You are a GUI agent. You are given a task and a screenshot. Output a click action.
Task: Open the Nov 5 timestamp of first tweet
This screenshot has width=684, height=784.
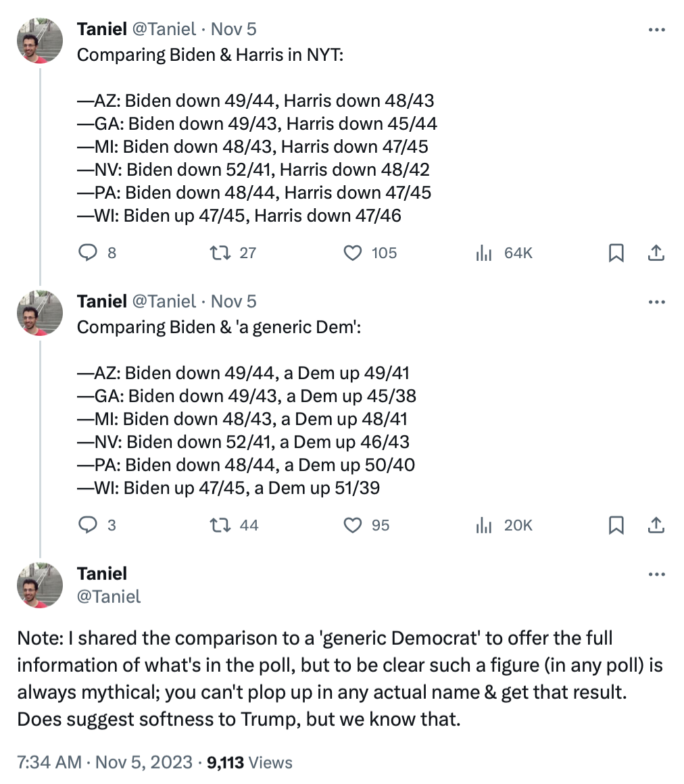coord(234,29)
